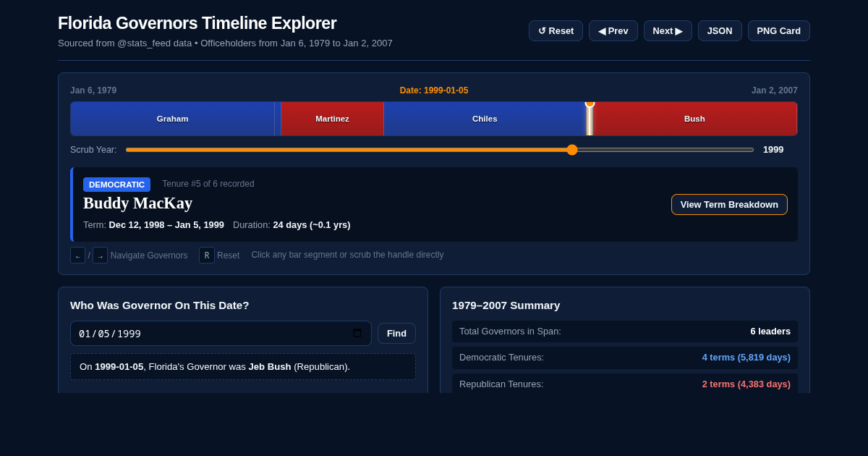
Task: Export data using the JSON button
Action: (720, 30)
